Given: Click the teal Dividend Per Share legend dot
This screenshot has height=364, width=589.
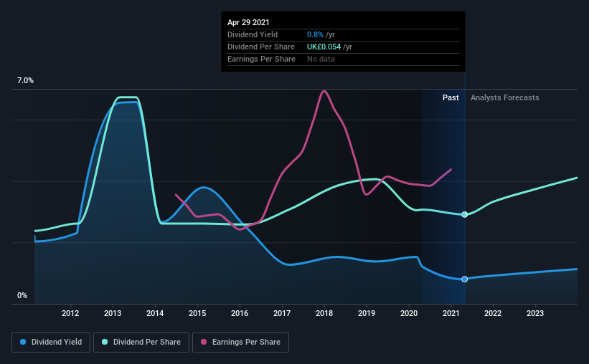Looking at the screenshot, I should [105, 342].
